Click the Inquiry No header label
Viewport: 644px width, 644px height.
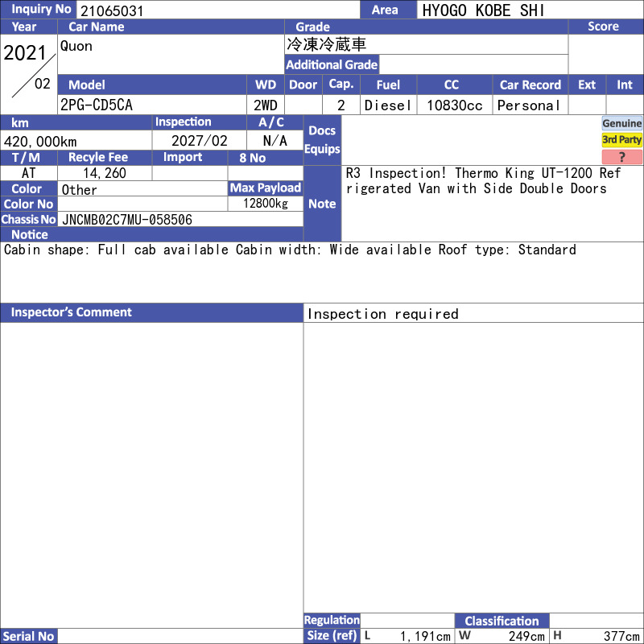(x=38, y=10)
